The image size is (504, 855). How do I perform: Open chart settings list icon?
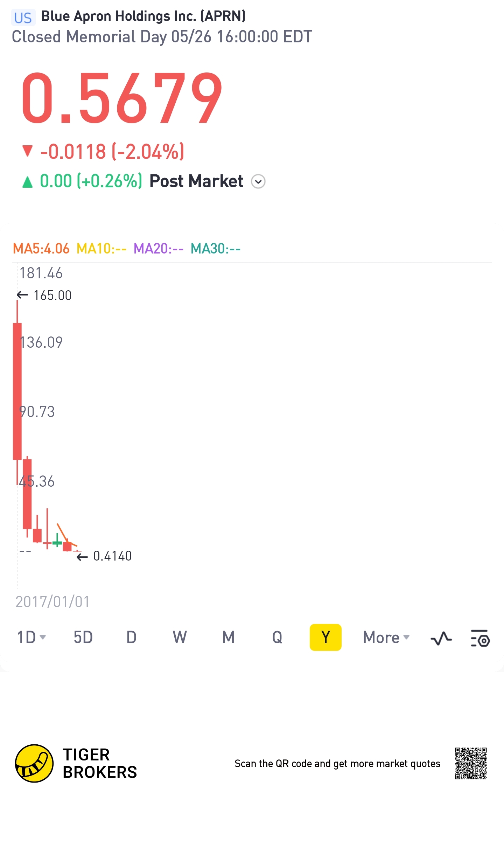[480, 638]
